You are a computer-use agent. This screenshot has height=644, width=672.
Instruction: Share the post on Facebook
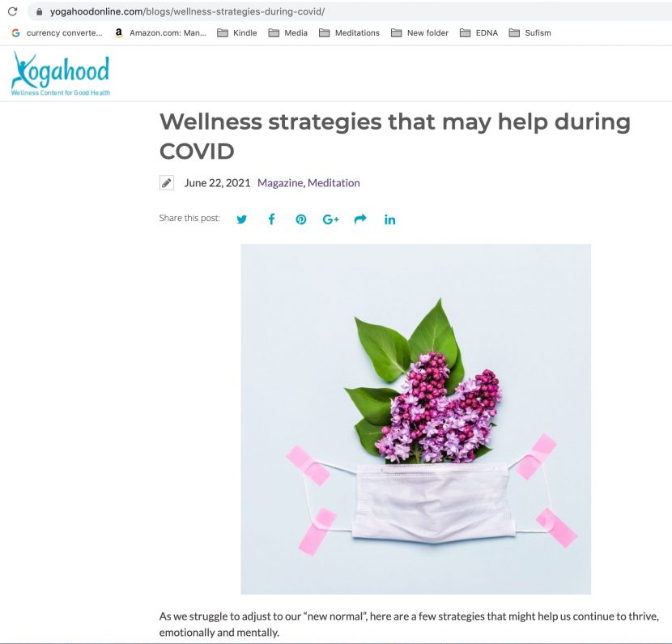pyautogui.click(x=271, y=220)
